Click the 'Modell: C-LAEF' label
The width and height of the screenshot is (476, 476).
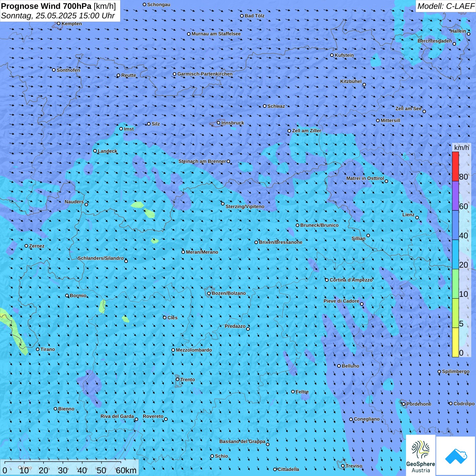pos(446,6)
